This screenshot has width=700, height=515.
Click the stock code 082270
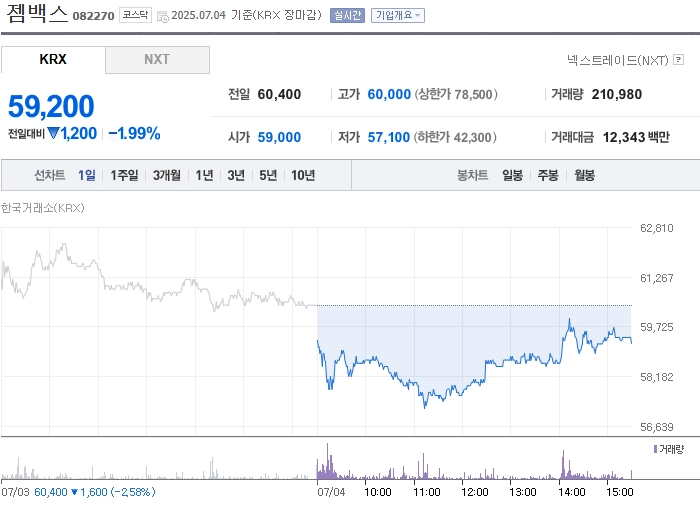(93, 16)
